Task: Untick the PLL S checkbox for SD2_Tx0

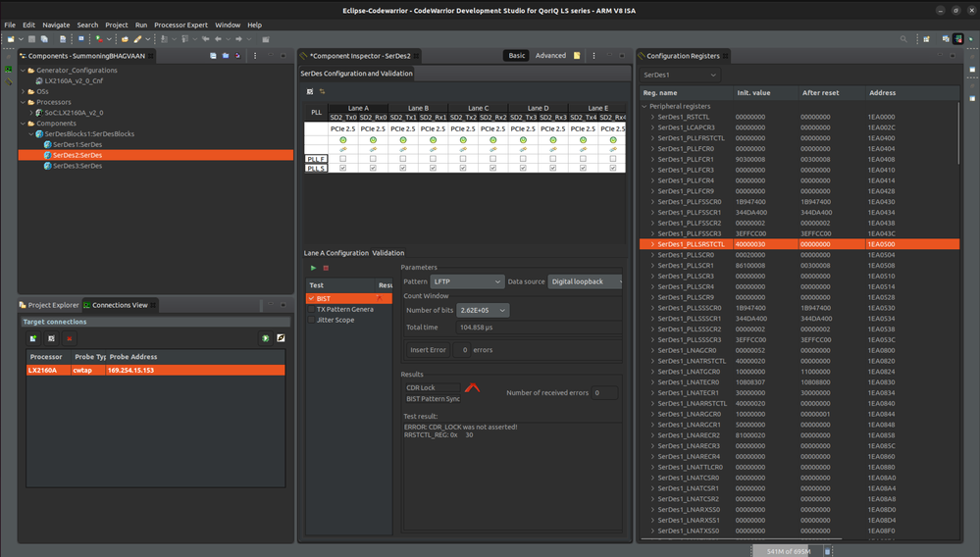Action: pos(342,168)
